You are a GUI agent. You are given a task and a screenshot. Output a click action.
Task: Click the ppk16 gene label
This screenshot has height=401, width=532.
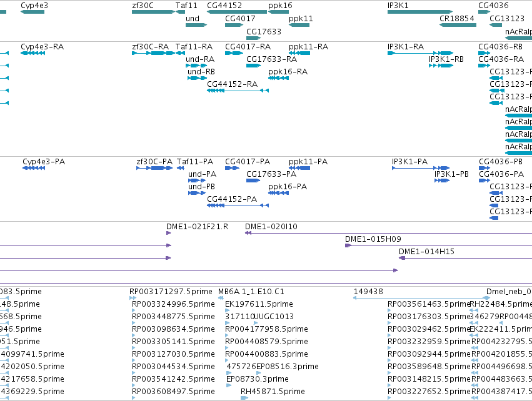(x=280, y=6)
